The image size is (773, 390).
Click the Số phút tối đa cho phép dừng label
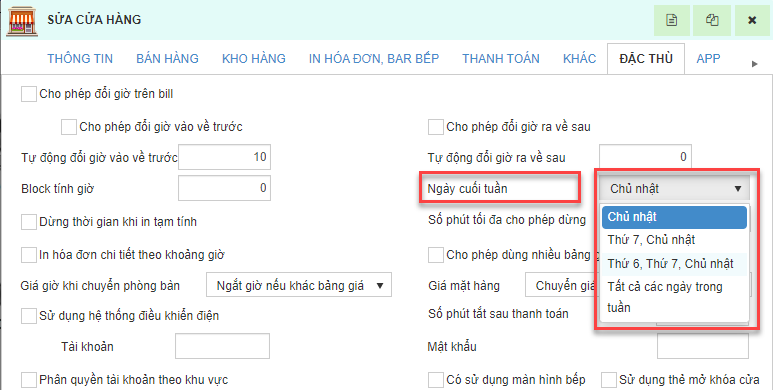(x=507, y=220)
